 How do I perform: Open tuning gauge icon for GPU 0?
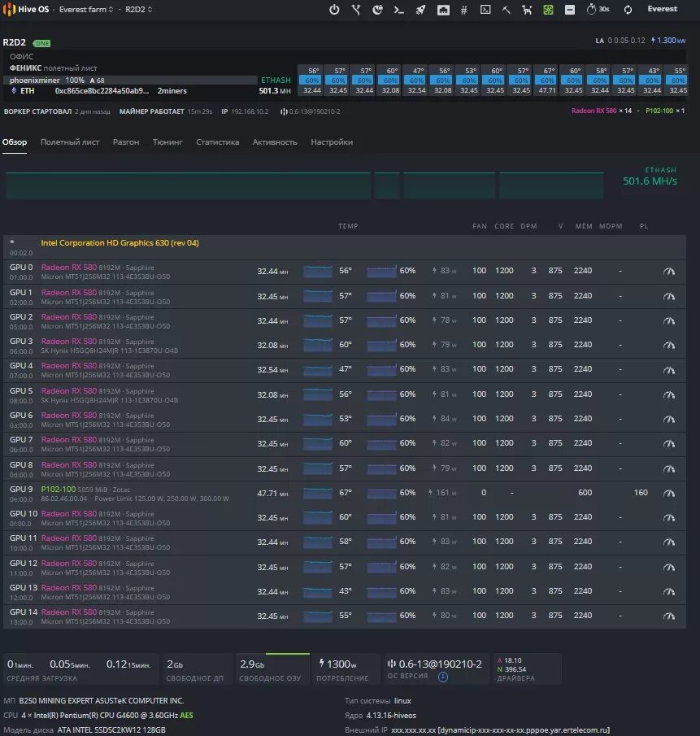tap(669, 271)
